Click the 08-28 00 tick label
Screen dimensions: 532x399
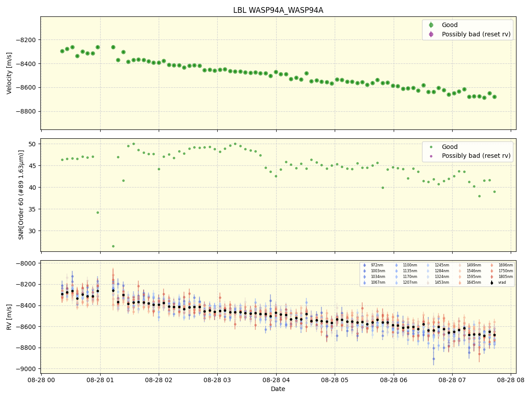[x=41, y=380]
